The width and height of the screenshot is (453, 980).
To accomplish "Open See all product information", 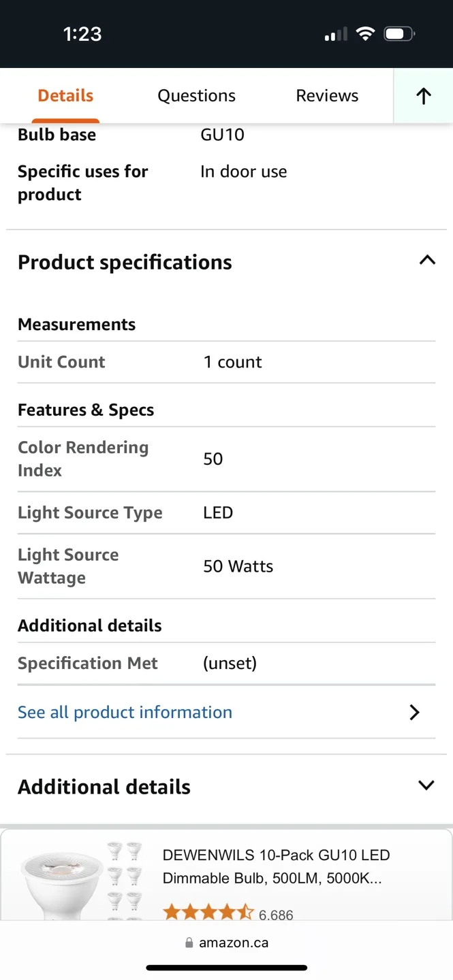I will pos(125,712).
